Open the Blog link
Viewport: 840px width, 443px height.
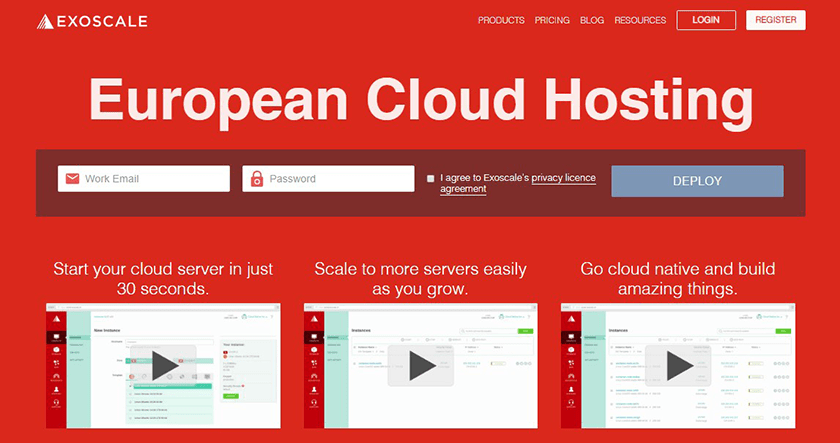tap(592, 20)
